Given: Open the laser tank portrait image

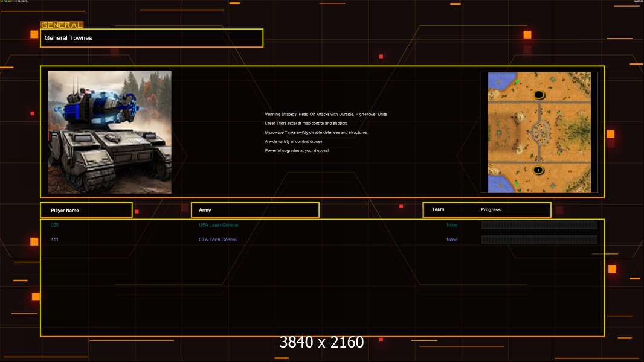Looking at the screenshot, I should [110, 132].
